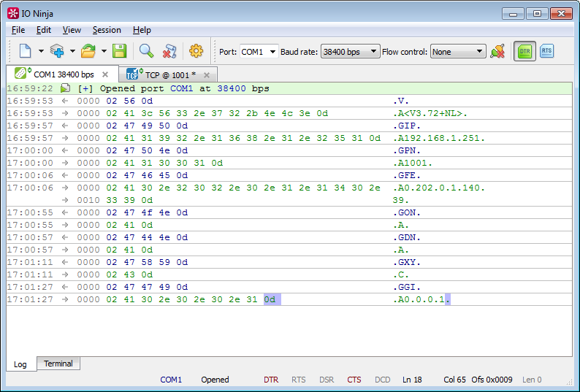This screenshot has width=580, height=392.
Task: Click the close port plug icon
Action: tap(497, 51)
